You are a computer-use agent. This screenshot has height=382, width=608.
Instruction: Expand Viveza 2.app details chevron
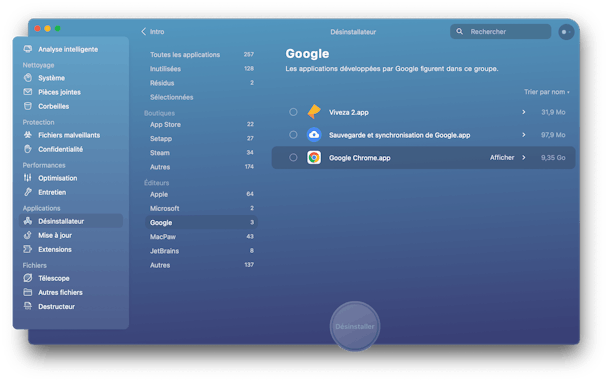point(524,112)
